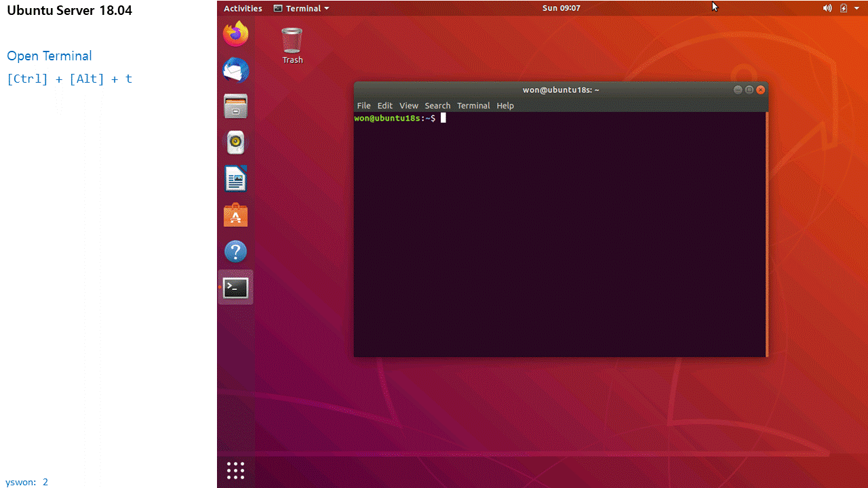The height and width of the screenshot is (488, 868).
Task: Click the yswon: 2 footer text
Action: tap(27, 482)
